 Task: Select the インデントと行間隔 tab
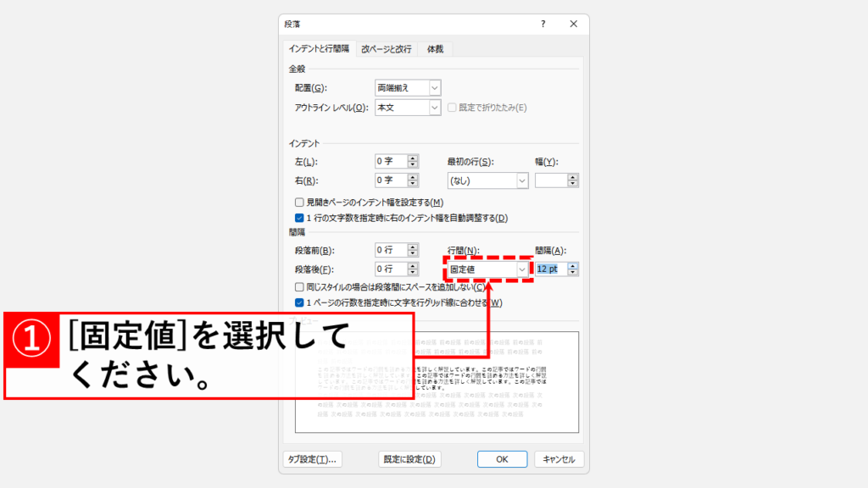pos(319,49)
